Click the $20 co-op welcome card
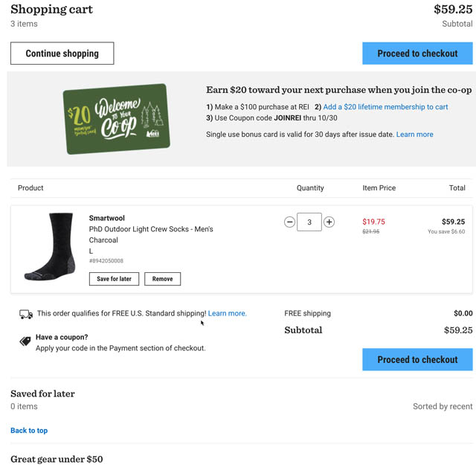476x476 pixels. click(x=116, y=118)
